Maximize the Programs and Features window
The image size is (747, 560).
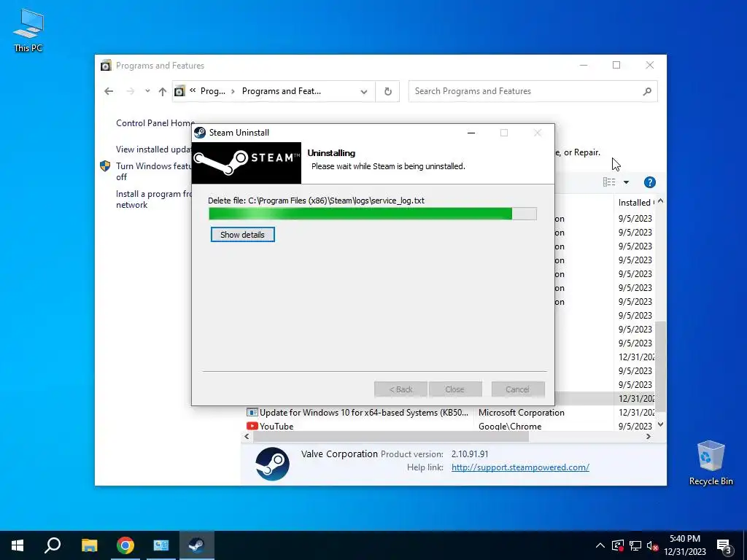(x=616, y=65)
